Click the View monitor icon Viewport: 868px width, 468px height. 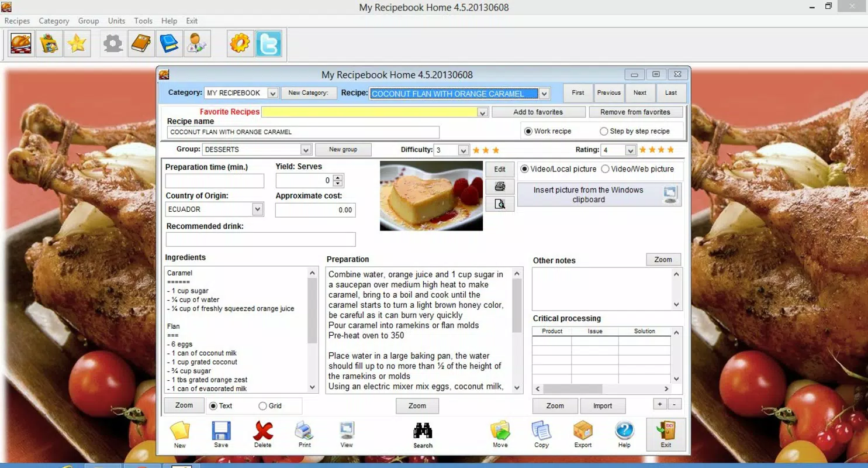tap(347, 435)
